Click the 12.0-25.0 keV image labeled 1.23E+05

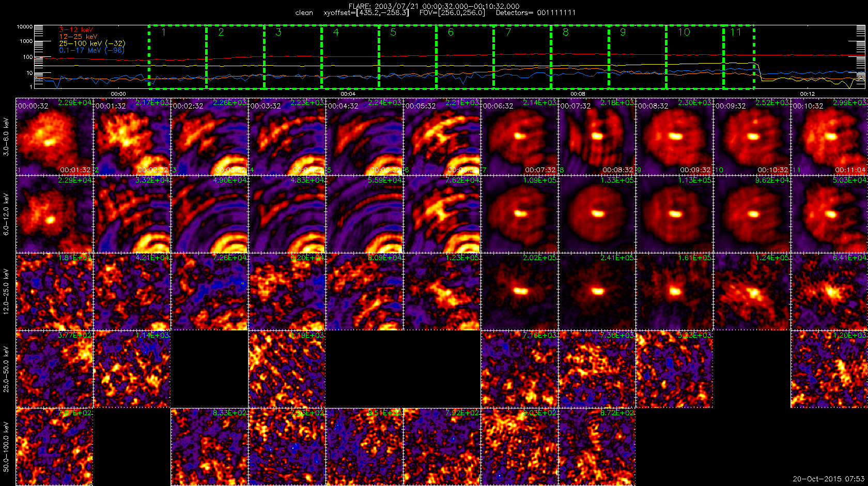click(x=442, y=292)
